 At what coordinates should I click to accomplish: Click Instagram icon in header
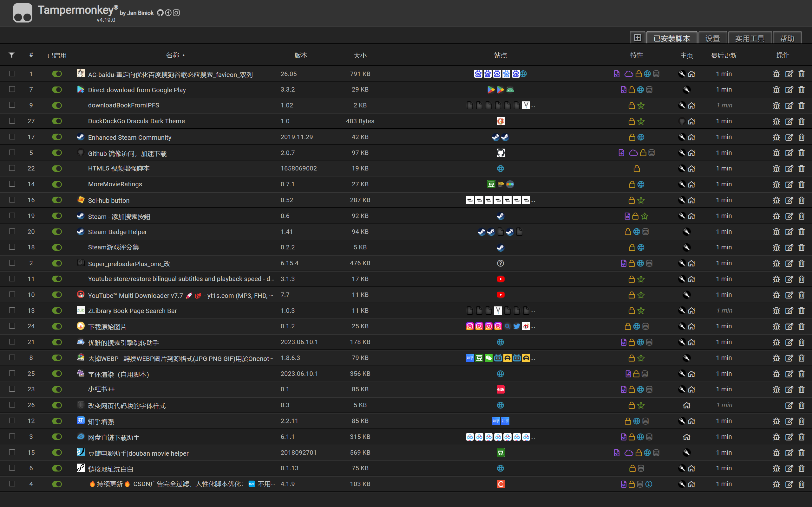coord(176,13)
